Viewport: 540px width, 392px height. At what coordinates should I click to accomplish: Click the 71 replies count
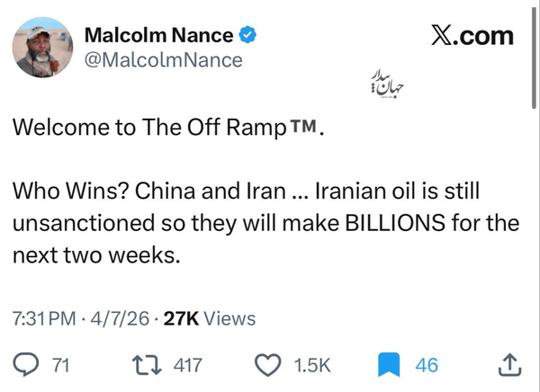[x=61, y=365]
